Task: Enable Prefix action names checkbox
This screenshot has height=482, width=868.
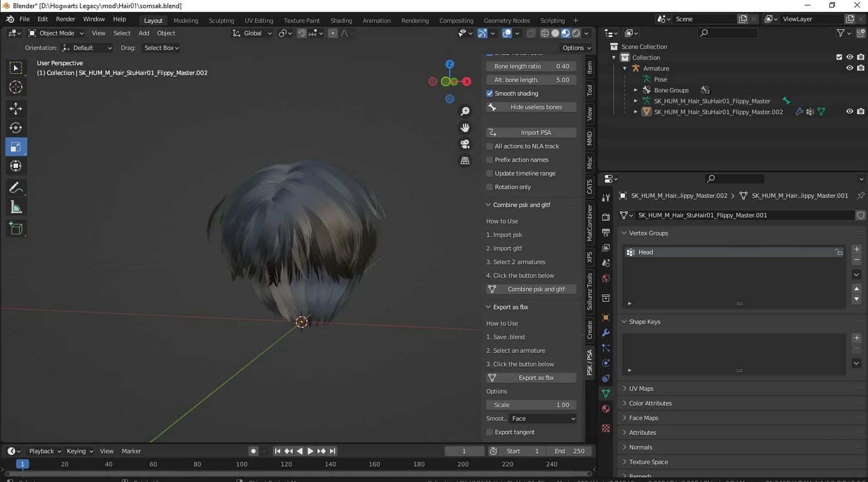Action: (490, 160)
